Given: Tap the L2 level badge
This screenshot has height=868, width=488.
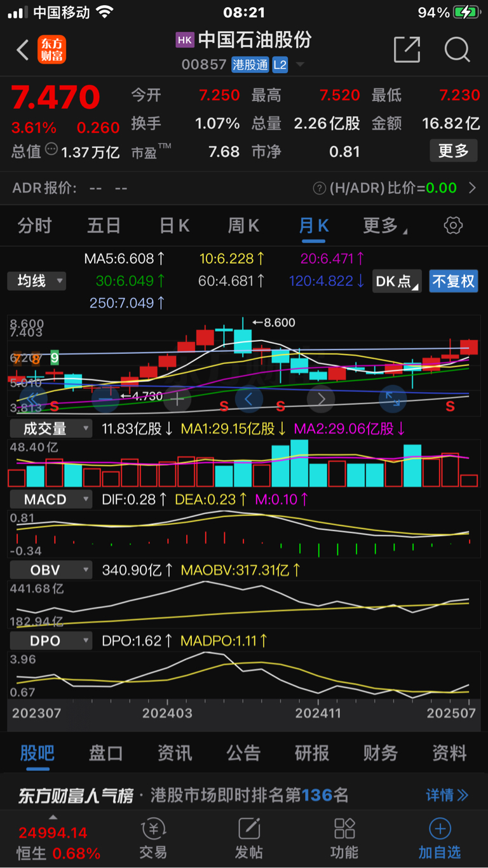Looking at the screenshot, I should (280, 64).
